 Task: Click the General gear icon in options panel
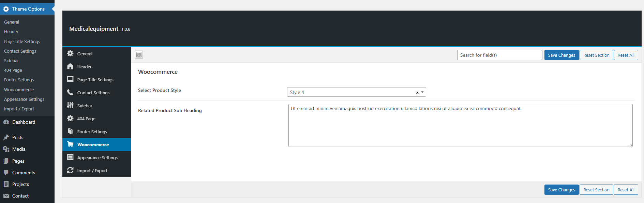(x=70, y=54)
